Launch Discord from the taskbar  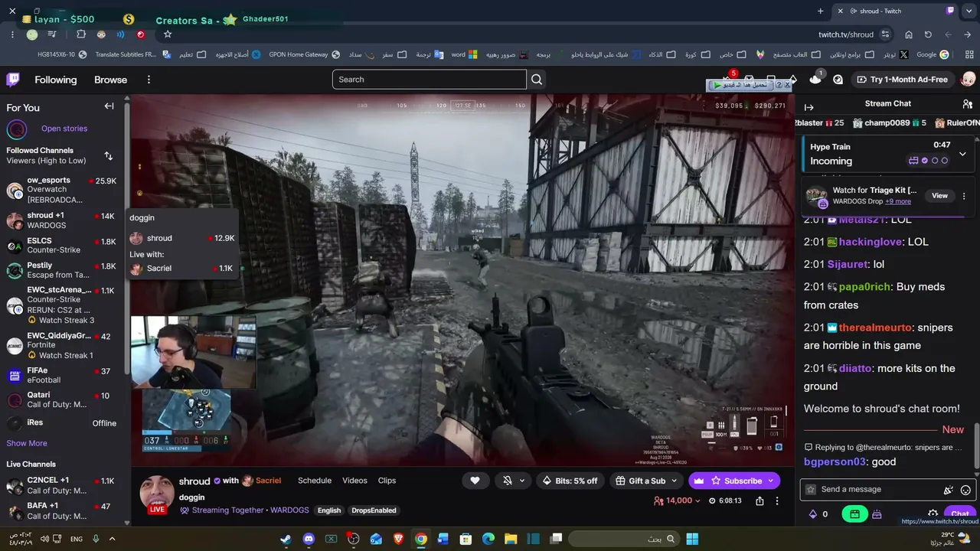309,539
